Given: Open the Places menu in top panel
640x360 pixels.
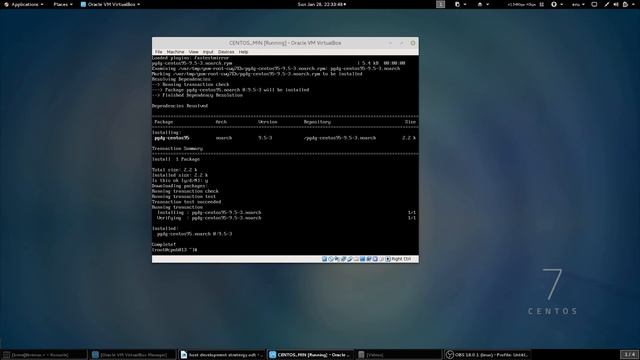Looking at the screenshot, I should pos(63,4).
